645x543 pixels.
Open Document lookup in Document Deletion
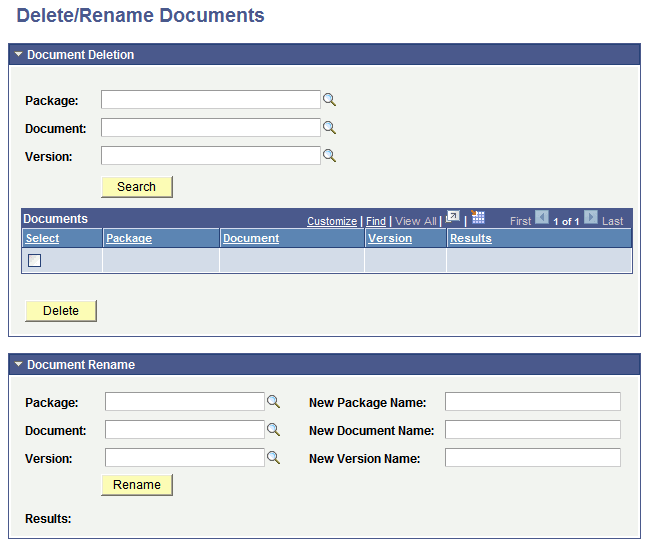point(329,128)
